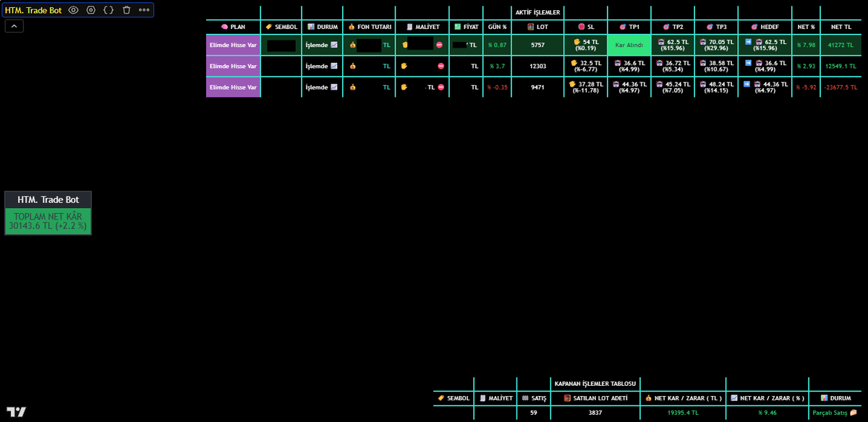
Task: Click the TP1 column header
Action: pos(629,27)
